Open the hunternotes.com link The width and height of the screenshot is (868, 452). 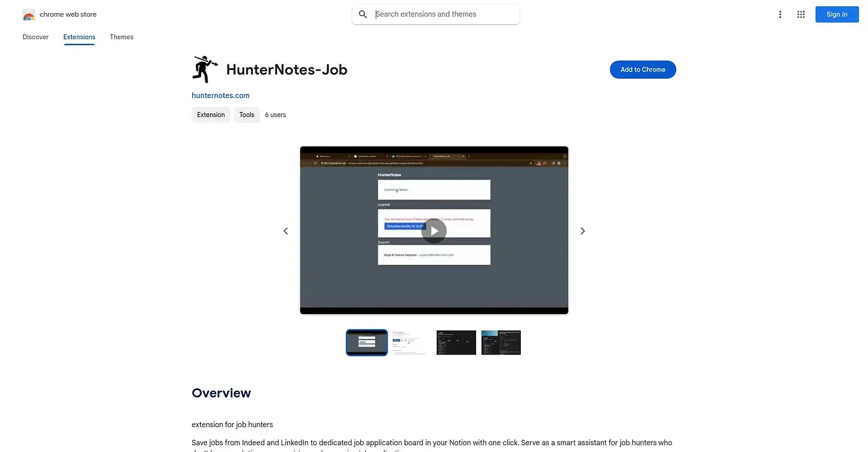pos(221,95)
